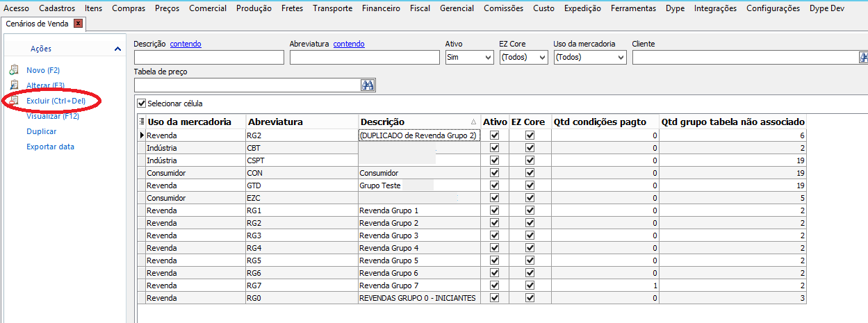Click the Abreviatura column header
868x323 pixels.
pos(302,122)
